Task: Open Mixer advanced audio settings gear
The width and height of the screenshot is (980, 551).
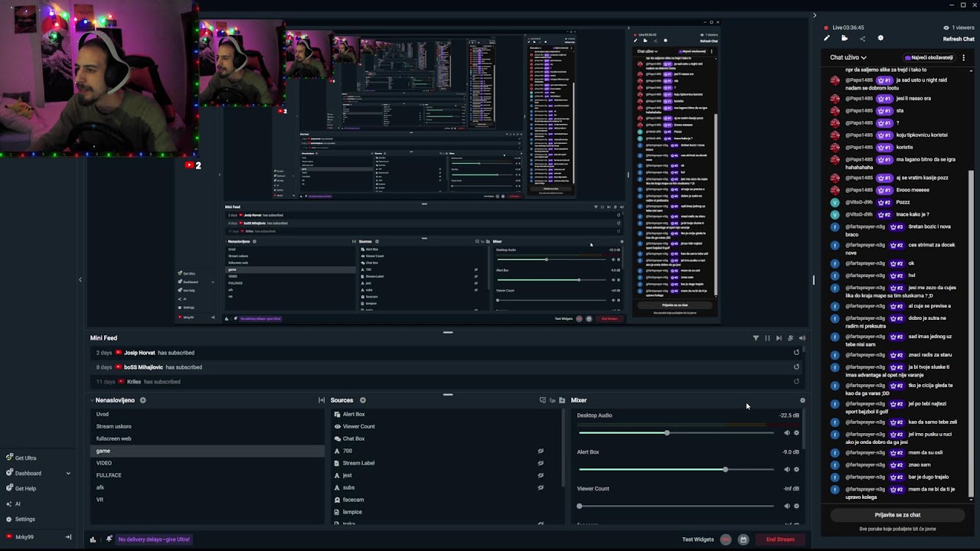Action: pyautogui.click(x=802, y=400)
